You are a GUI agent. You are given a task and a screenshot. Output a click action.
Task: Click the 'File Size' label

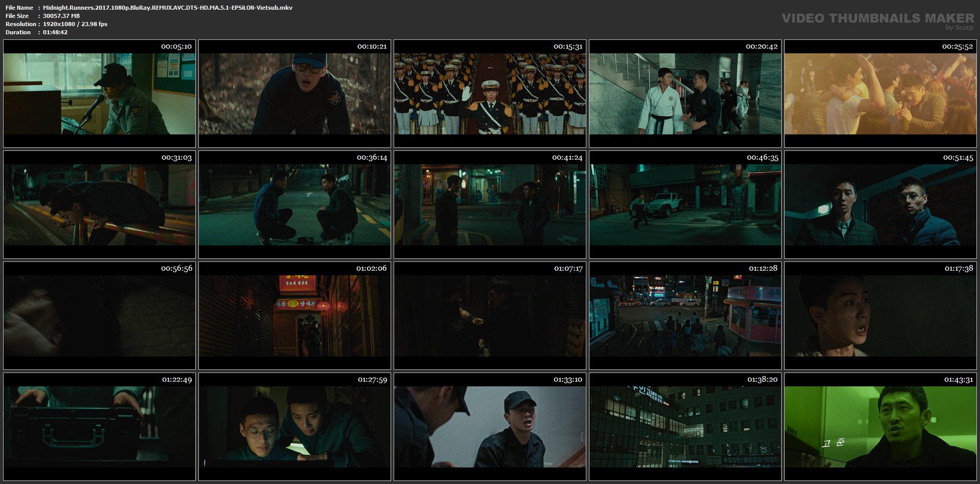17,16
